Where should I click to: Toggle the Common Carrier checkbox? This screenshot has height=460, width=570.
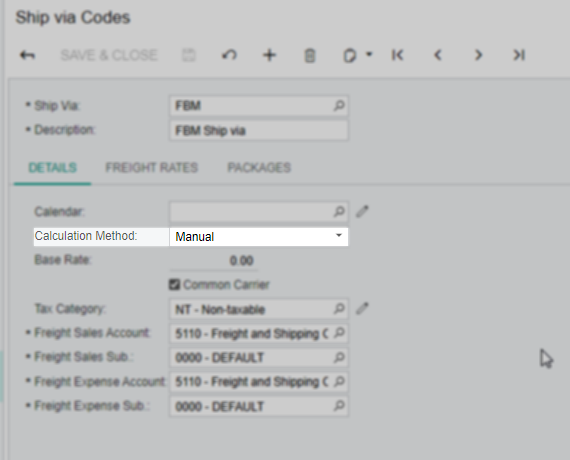(174, 284)
